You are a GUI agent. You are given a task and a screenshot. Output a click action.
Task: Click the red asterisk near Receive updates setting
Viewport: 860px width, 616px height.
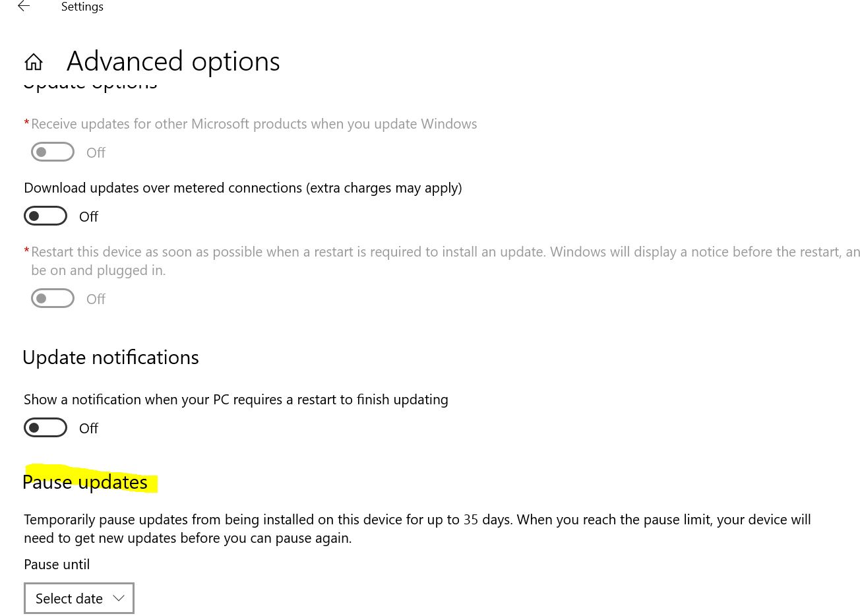point(26,123)
